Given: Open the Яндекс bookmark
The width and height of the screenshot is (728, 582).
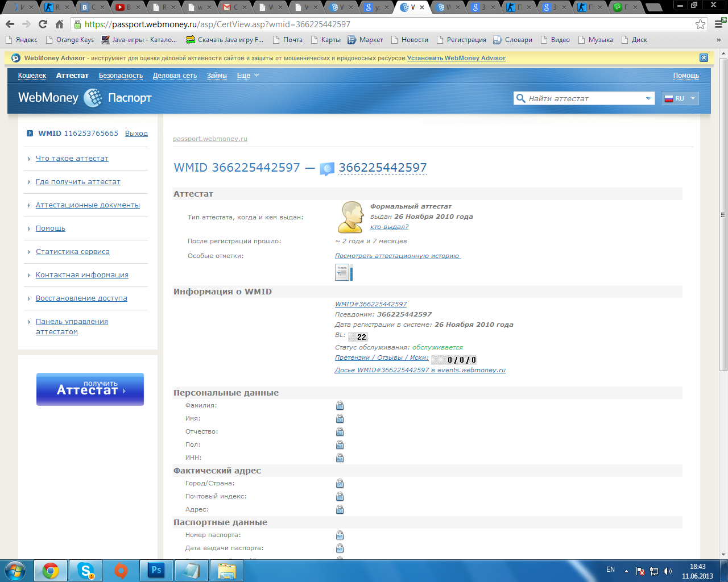Looking at the screenshot, I should coord(22,40).
